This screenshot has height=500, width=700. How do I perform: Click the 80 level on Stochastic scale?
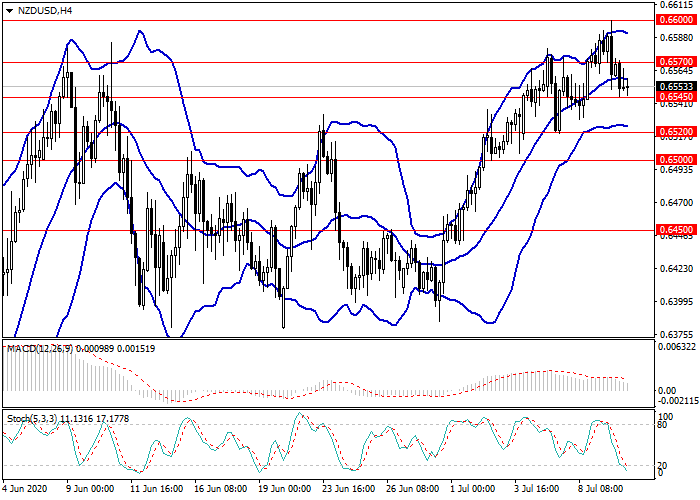pos(662,427)
